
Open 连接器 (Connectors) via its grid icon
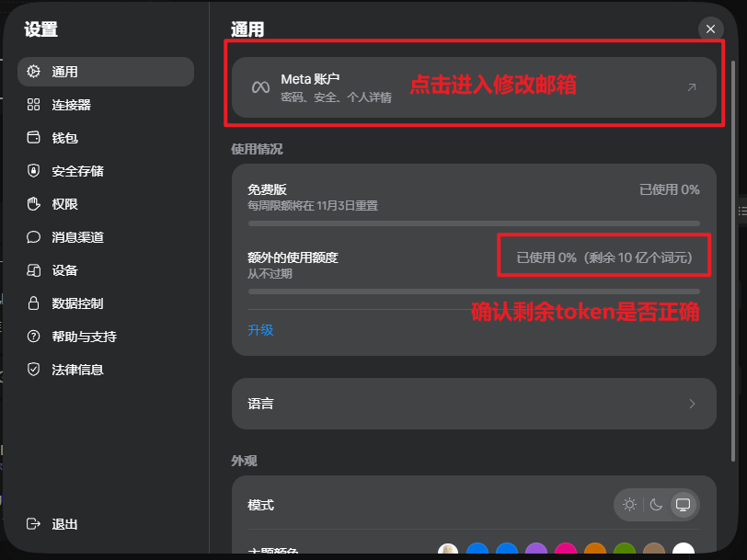coord(33,105)
